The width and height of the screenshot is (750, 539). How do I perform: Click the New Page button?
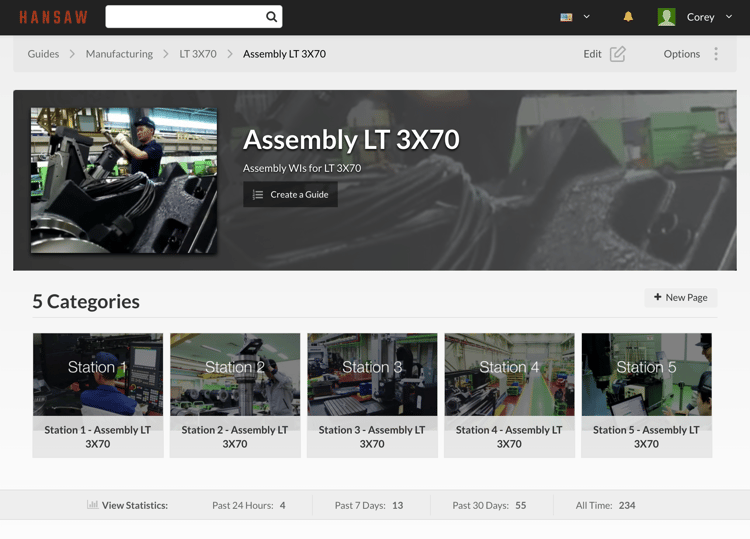click(x=680, y=297)
